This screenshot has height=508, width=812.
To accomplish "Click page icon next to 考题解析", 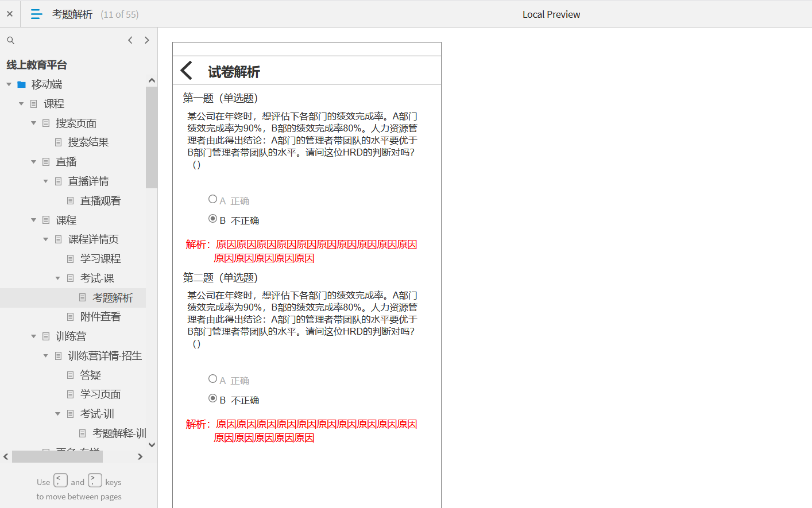I will [x=83, y=297].
